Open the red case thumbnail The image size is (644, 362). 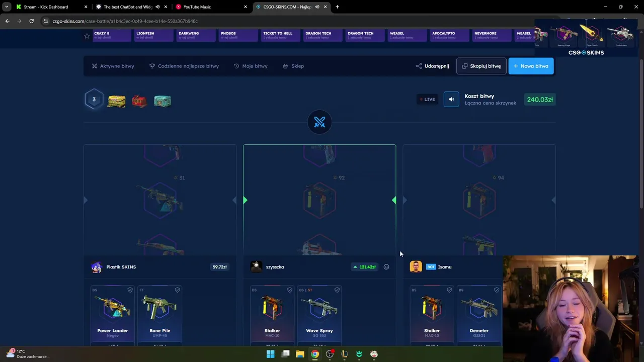tap(139, 101)
